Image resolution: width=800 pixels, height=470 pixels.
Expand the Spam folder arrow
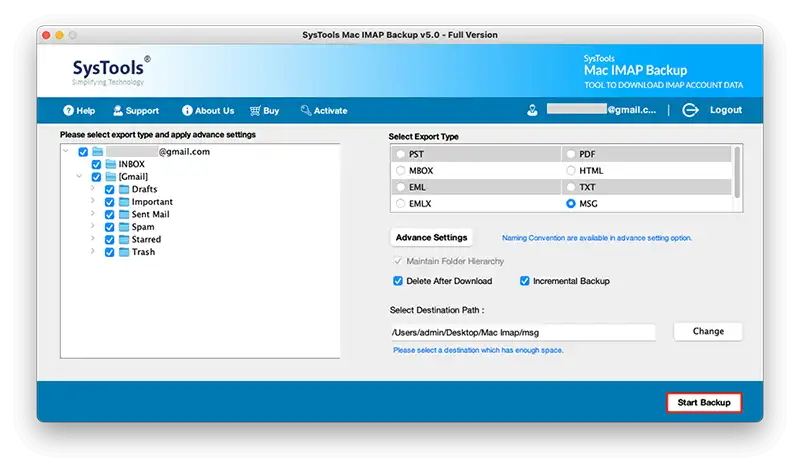92,226
